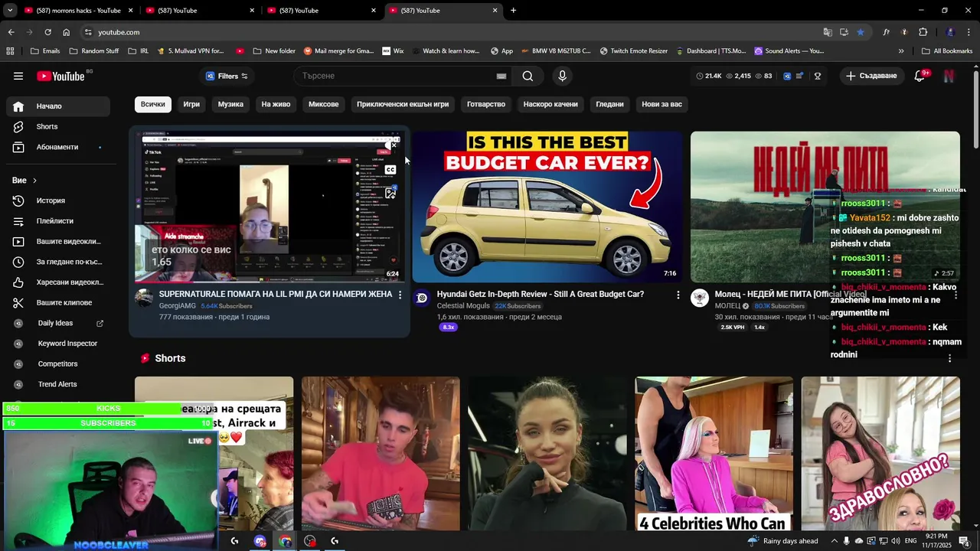
Task: Click the vidIQ trophy icon
Action: click(818, 76)
